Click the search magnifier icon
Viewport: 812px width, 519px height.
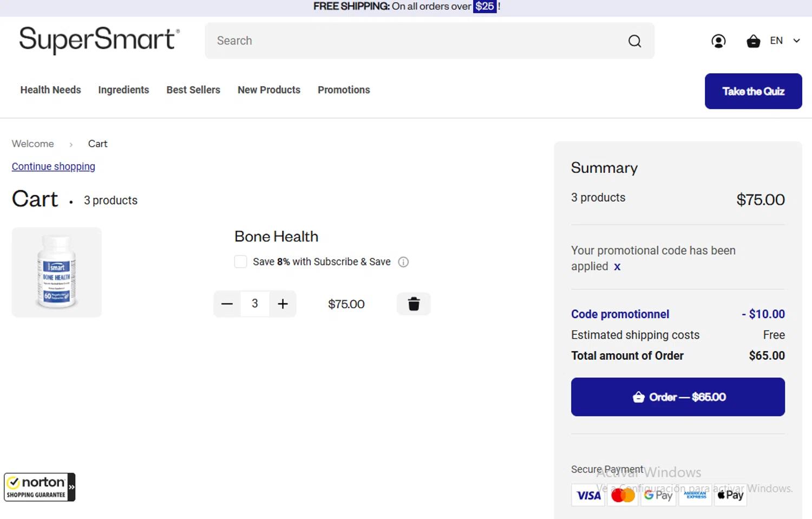tap(634, 41)
